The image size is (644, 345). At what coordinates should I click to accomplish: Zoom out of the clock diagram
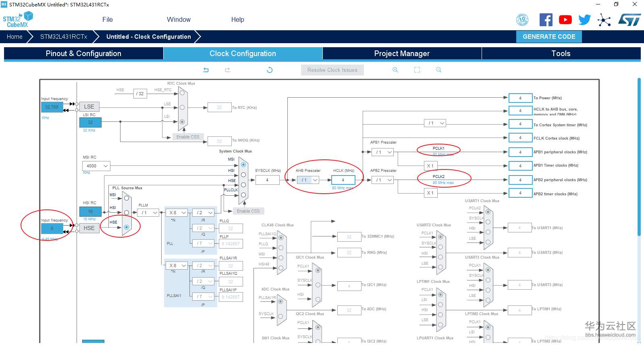439,70
